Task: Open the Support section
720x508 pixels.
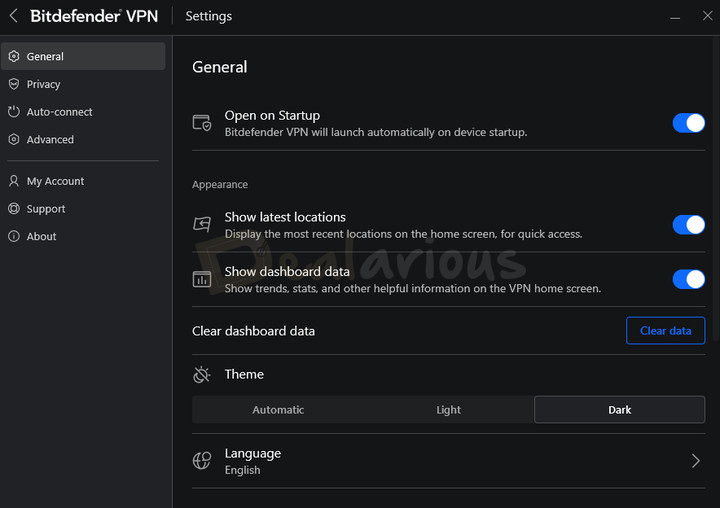Action: coord(83,209)
